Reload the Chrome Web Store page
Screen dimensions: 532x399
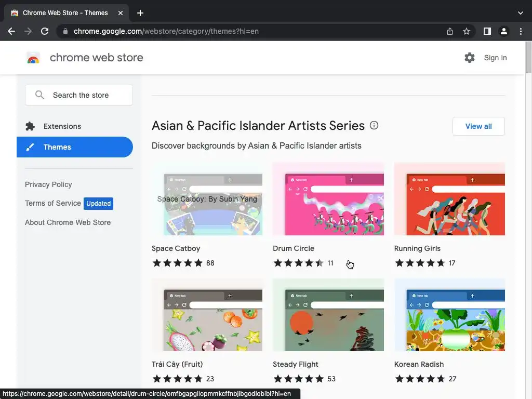[x=45, y=31]
